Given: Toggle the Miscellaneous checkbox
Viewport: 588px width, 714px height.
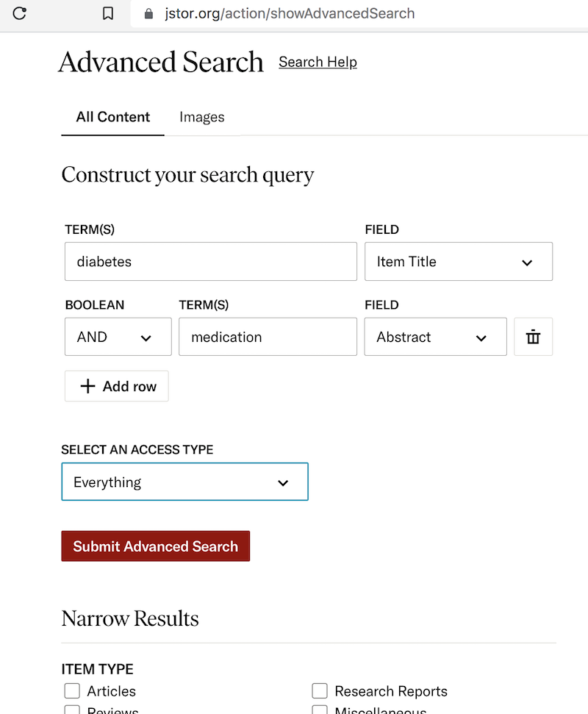Looking at the screenshot, I should click(x=320, y=710).
